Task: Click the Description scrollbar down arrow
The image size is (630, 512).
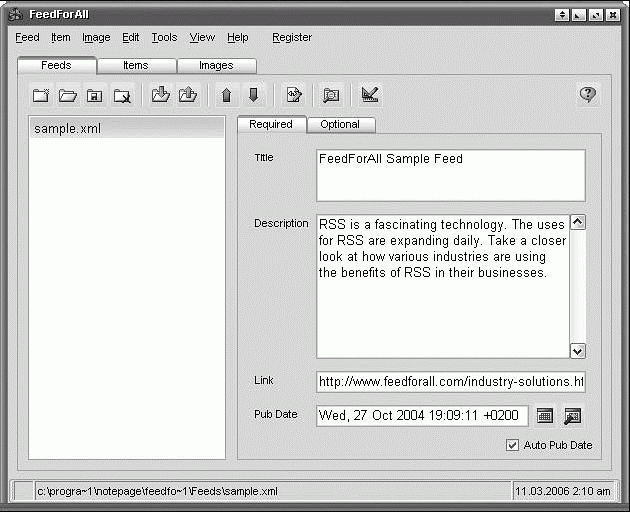Action: pos(578,351)
